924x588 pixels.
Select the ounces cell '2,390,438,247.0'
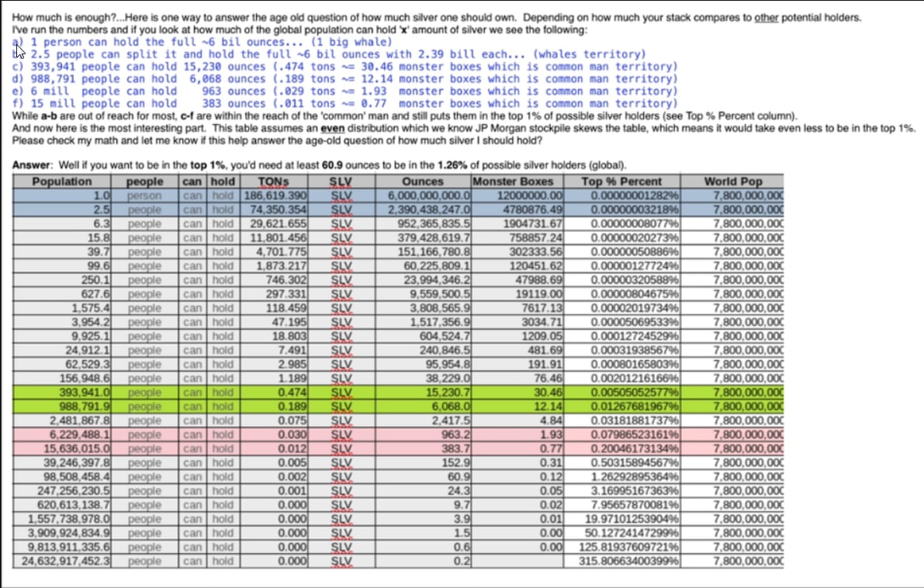pos(423,209)
